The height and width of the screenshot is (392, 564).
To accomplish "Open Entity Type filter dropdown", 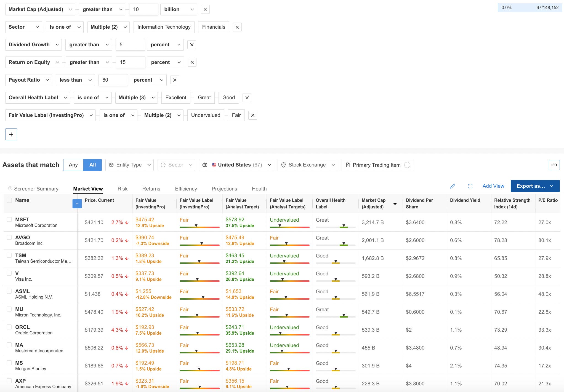I will point(129,165).
